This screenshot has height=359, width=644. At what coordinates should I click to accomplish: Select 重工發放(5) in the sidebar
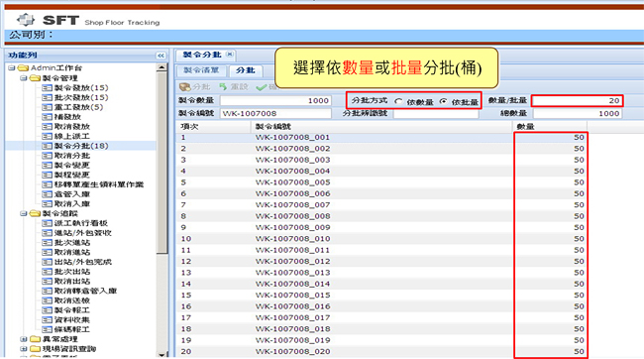coord(78,107)
